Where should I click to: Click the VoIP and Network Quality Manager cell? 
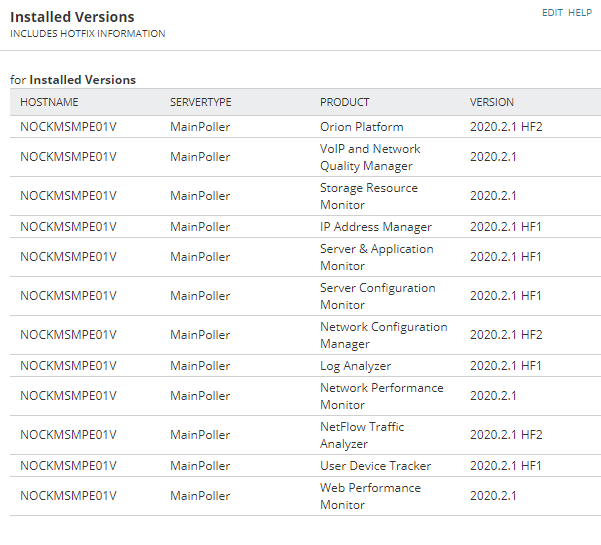pyautogui.click(x=370, y=157)
